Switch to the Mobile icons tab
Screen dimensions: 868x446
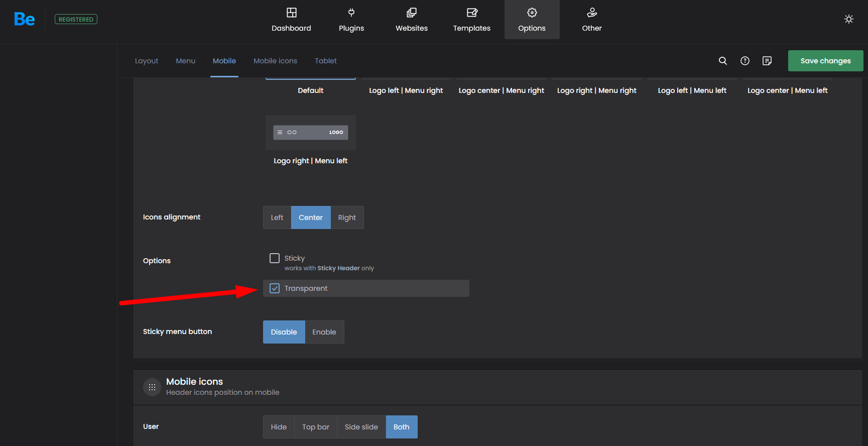coord(275,61)
